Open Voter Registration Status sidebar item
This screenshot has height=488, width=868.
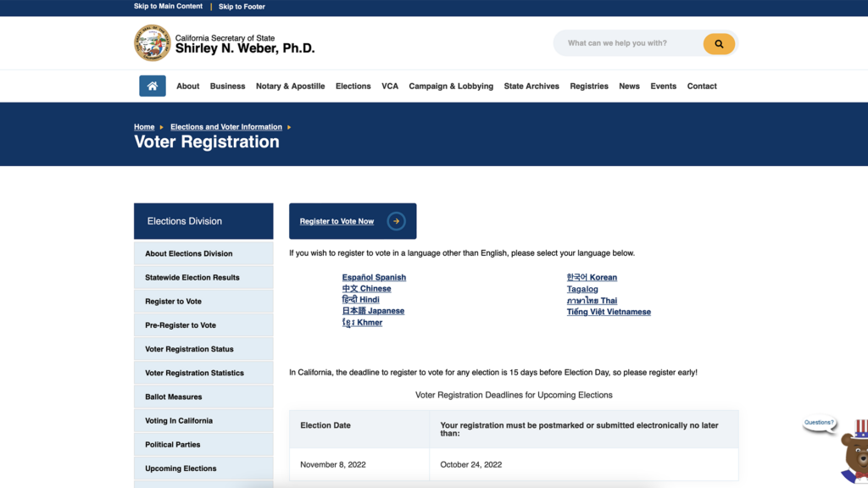click(x=203, y=348)
